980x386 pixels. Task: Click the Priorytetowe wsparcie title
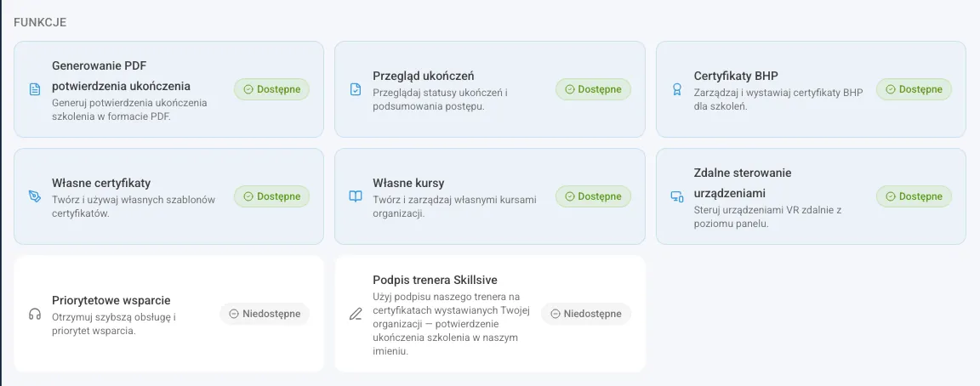click(111, 300)
